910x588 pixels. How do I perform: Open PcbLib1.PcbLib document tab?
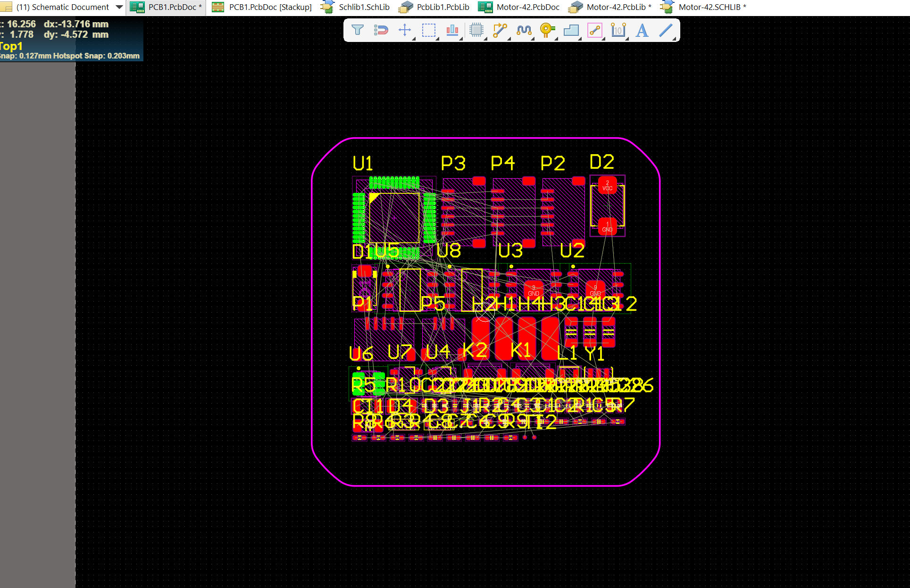(x=442, y=7)
